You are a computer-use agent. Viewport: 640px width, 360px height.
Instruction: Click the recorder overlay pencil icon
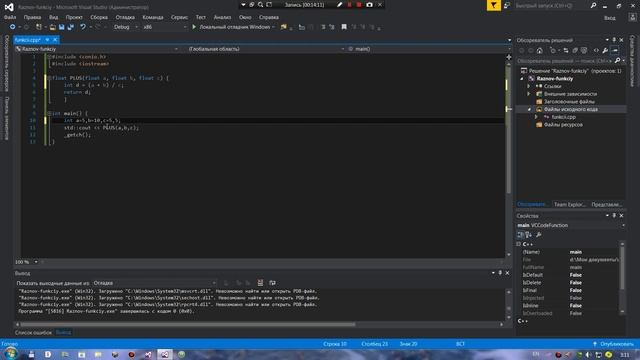pyautogui.click(x=340, y=4)
